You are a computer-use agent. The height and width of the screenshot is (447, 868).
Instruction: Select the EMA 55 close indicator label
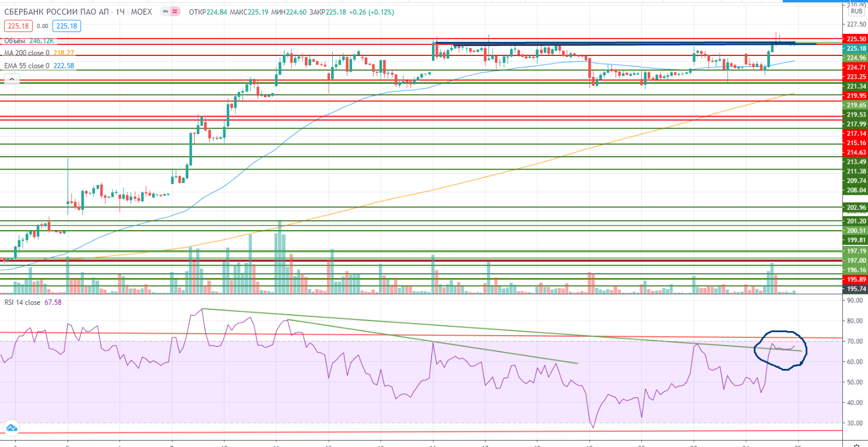pyautogui.click(x=27, y=66)
